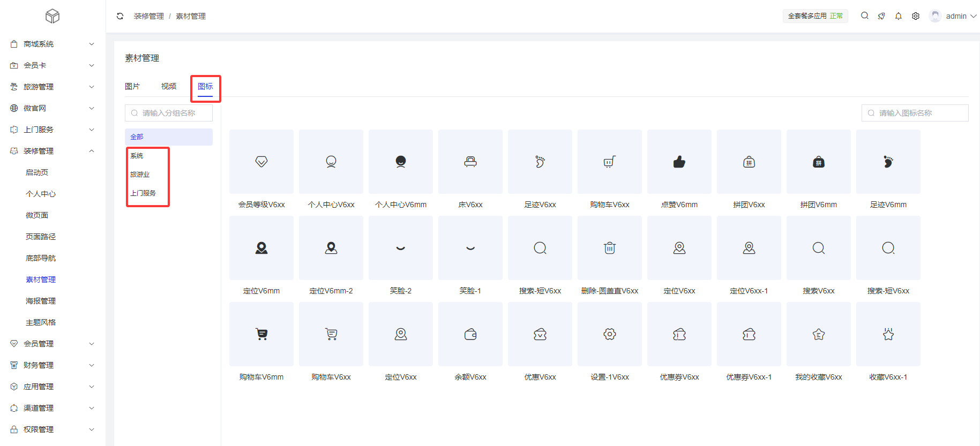Open the search icon in the top bar

point(864,16)
